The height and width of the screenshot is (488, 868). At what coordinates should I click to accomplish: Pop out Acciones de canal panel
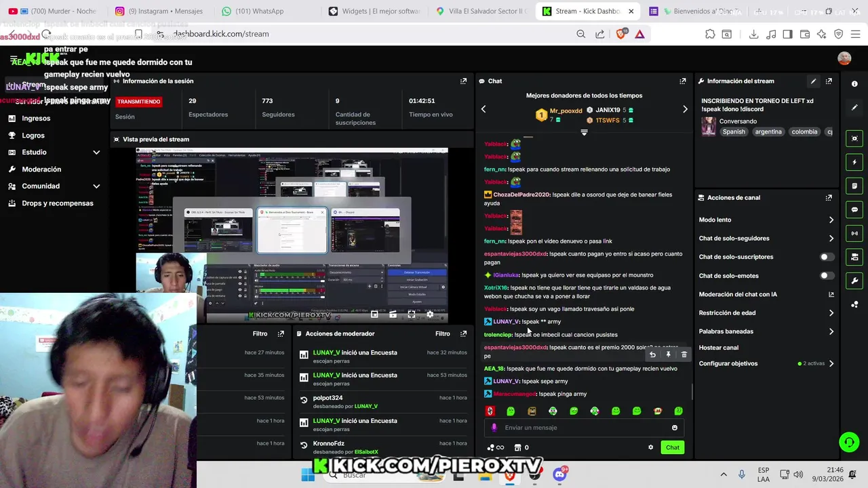pos(829,197)
